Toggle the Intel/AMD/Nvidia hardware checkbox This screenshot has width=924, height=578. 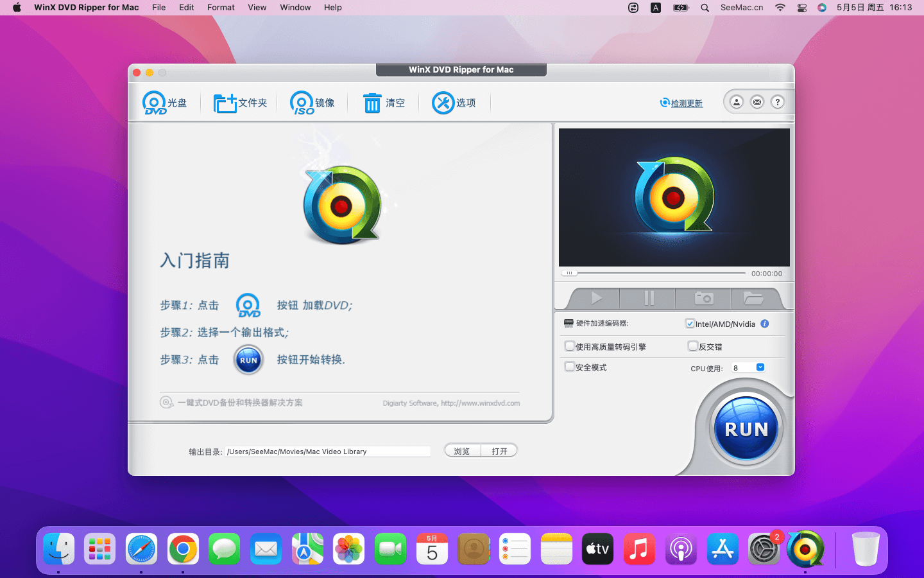(x=690, y=324)
